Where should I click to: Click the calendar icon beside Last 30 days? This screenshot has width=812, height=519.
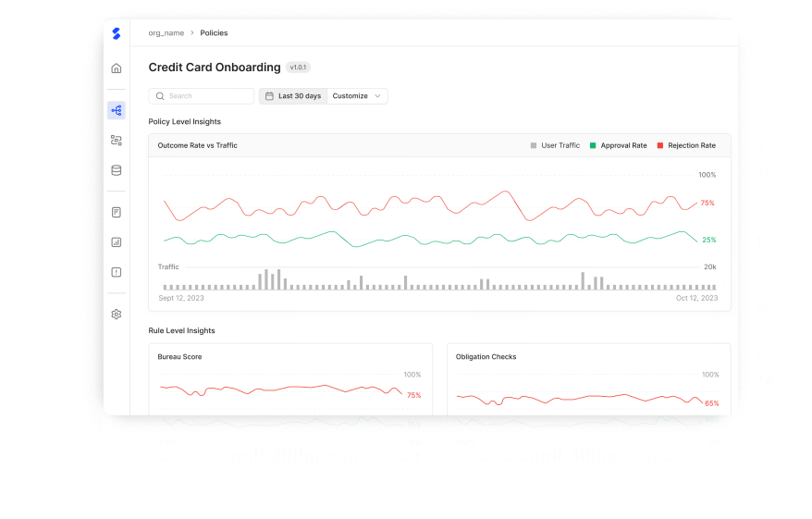pos(269,96)
